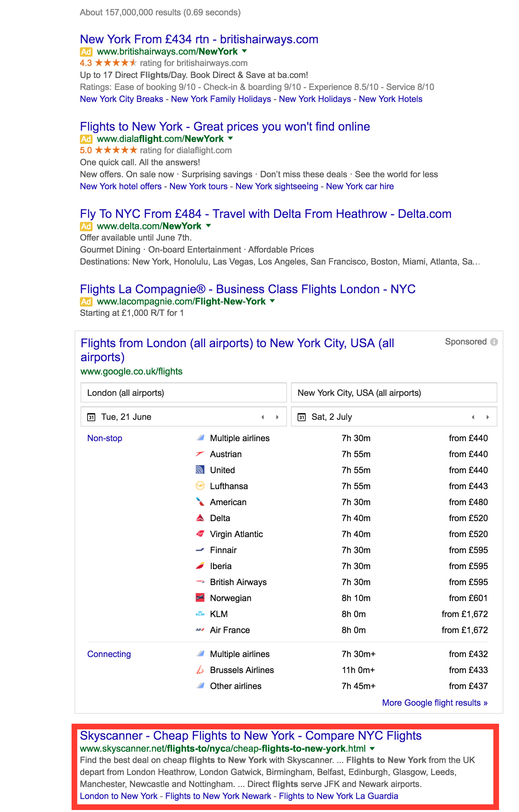Click the Brussels Airlines from £433 price
The height and width of the screenshot is (812, 519).
(x=468, y=670)
